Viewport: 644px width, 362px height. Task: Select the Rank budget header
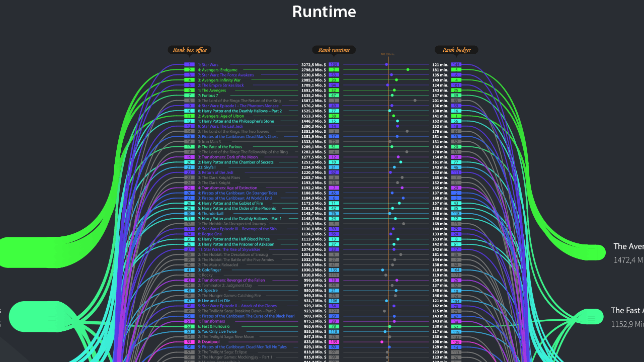point(456,50)
